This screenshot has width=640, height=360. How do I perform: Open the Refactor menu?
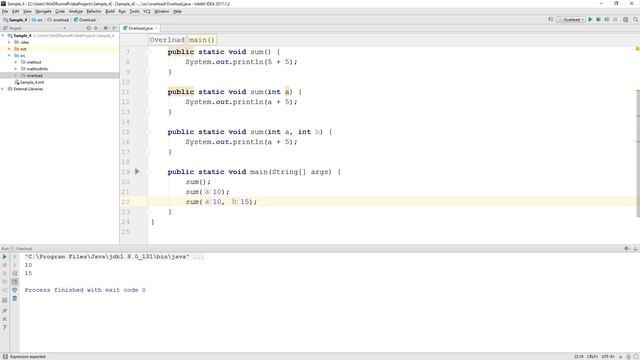click(x=93, y=11)
